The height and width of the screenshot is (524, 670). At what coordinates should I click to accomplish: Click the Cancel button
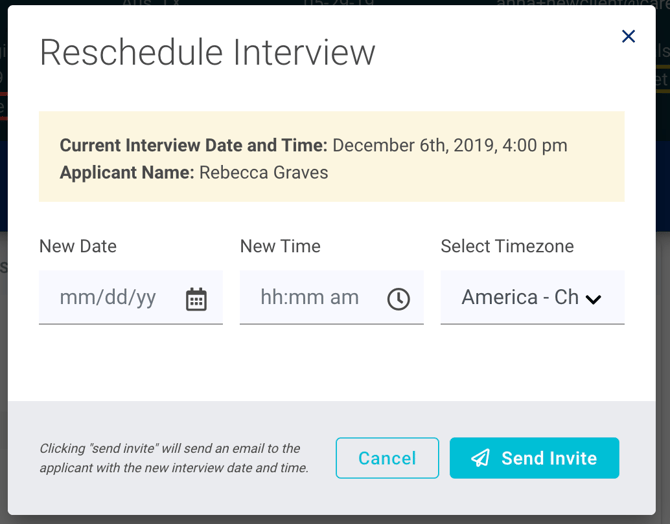[x=387, y=458]
